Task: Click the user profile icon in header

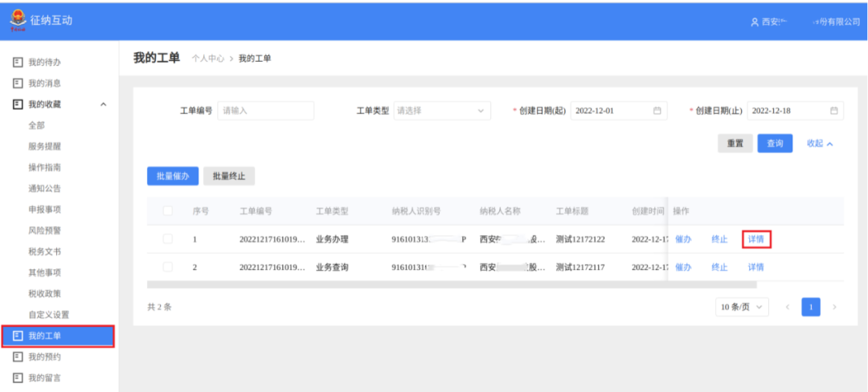Action: (754, 22)
